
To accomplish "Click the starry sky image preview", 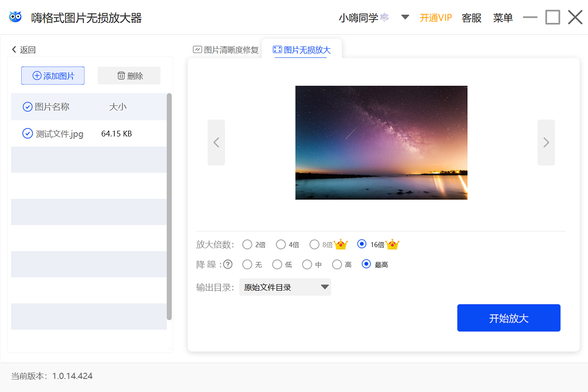I will tap(381, 143).
